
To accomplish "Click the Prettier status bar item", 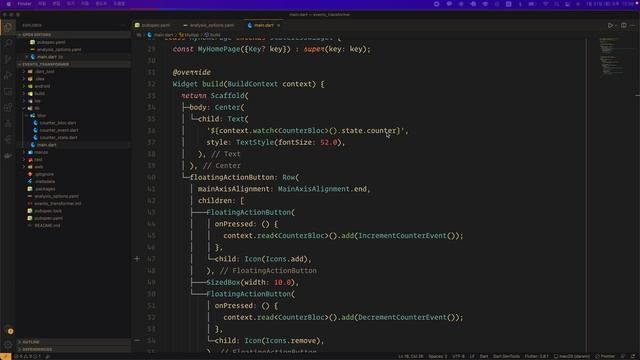I will [605, 357].
